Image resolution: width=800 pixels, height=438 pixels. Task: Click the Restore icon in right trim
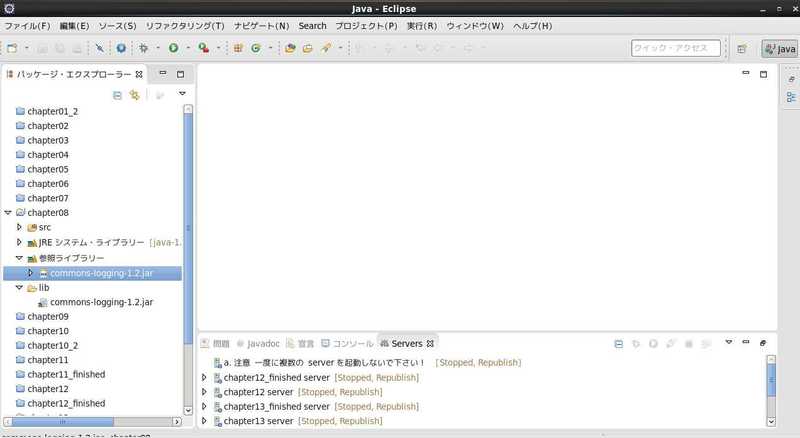[x=791, y=79]
